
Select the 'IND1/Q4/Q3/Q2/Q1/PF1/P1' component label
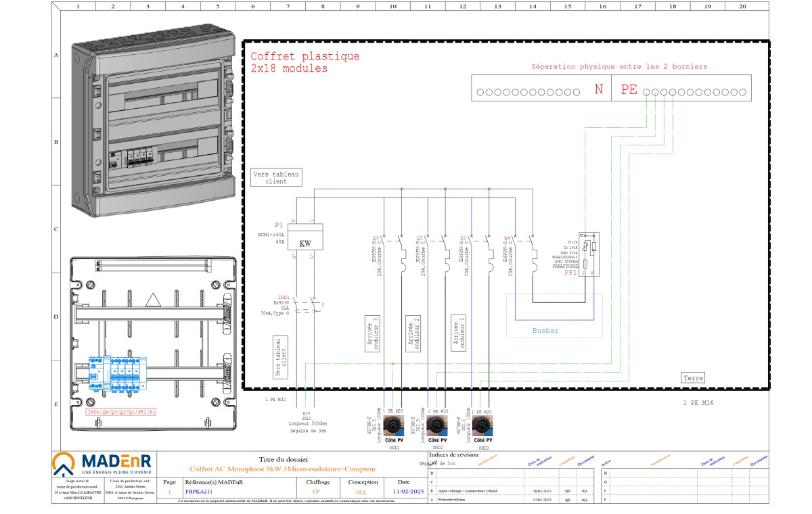point(122,411)
